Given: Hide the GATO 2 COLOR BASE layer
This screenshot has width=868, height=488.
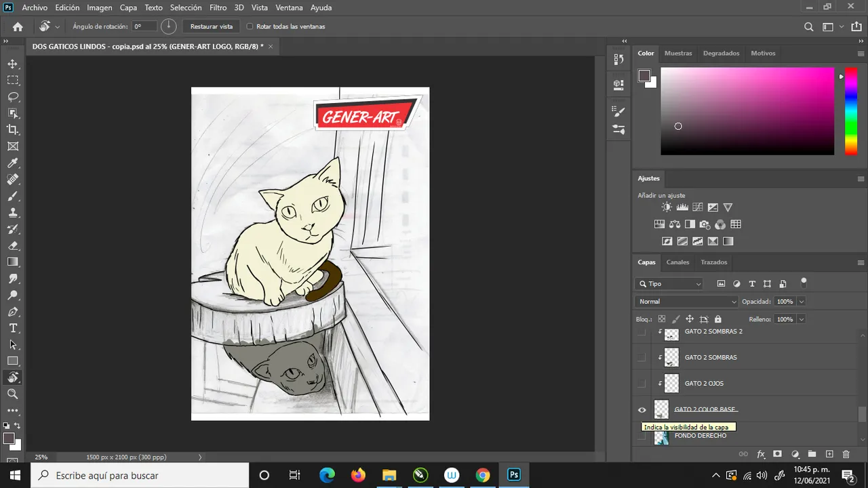Looking at the screenshot, I should point(642,409).
